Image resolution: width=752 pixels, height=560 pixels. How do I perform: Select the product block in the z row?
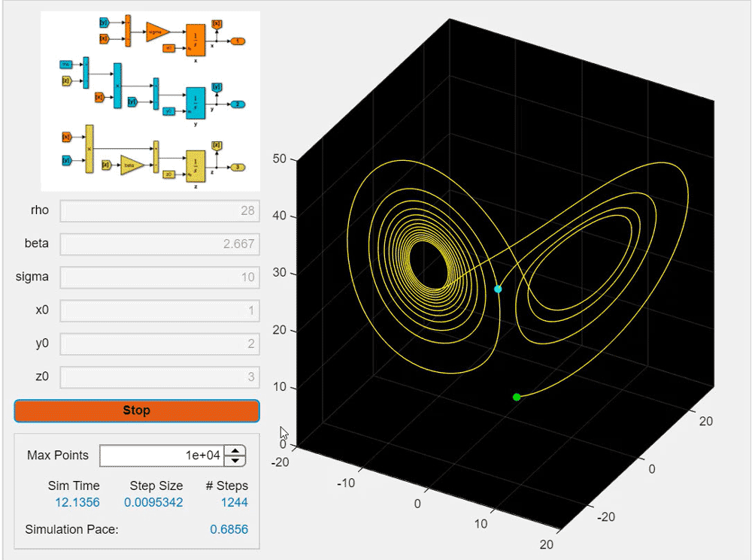(88, 150)
